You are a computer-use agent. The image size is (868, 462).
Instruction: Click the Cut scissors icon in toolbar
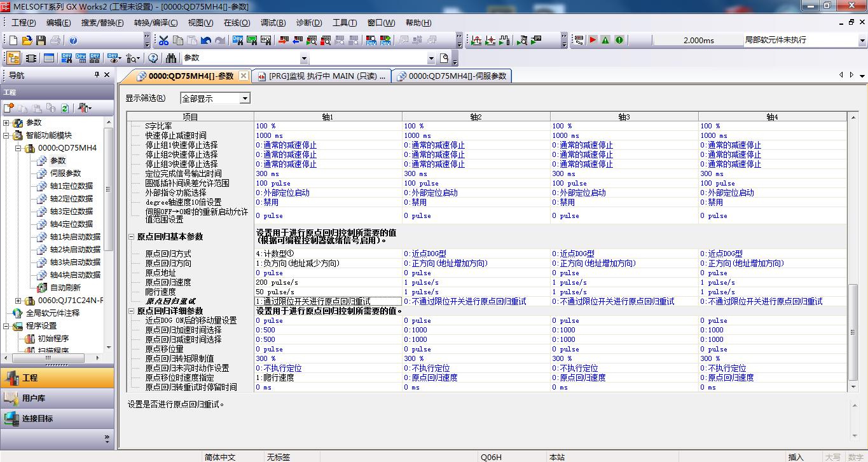point(163,40)
